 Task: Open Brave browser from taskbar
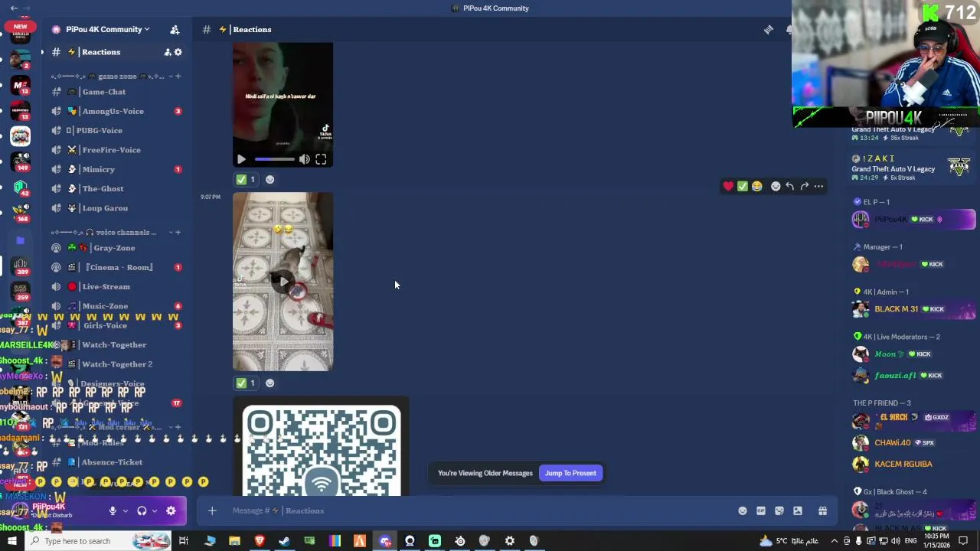[260, 541]
